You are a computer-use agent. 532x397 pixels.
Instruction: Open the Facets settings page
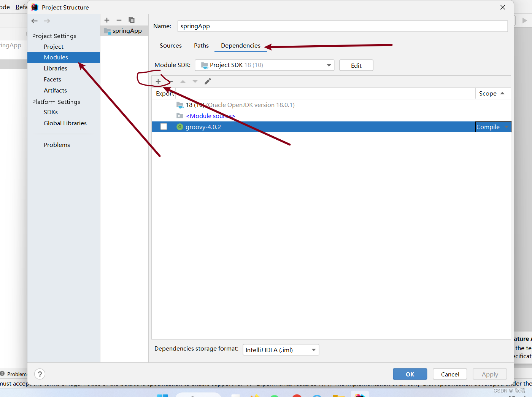point(52,80)
